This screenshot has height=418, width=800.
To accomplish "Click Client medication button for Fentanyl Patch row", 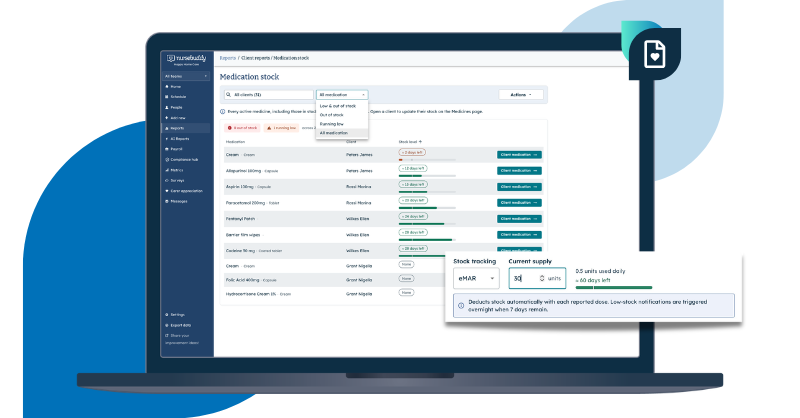I will [519, 219].
